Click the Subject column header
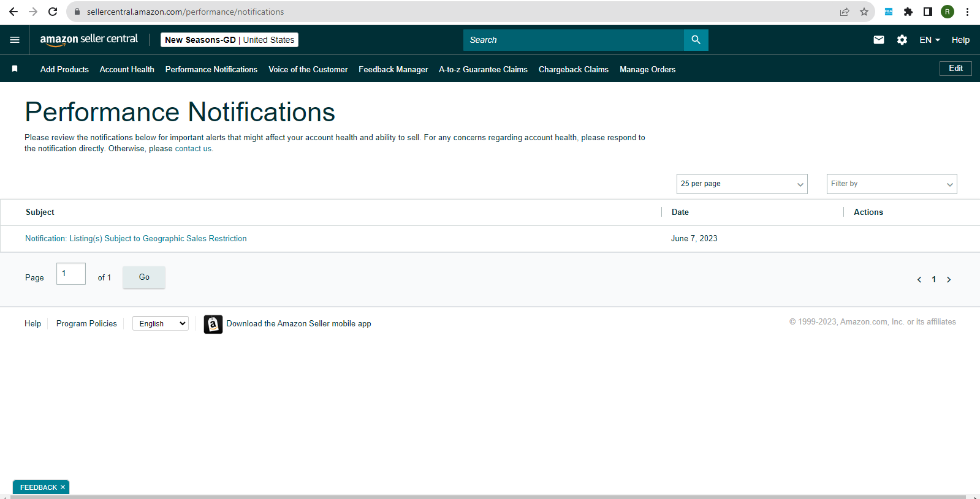 (x=40, y=212)
